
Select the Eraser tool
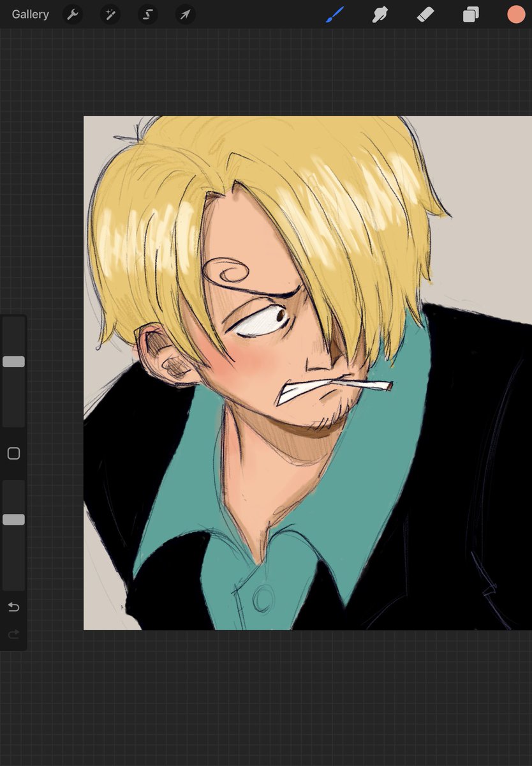425,14
